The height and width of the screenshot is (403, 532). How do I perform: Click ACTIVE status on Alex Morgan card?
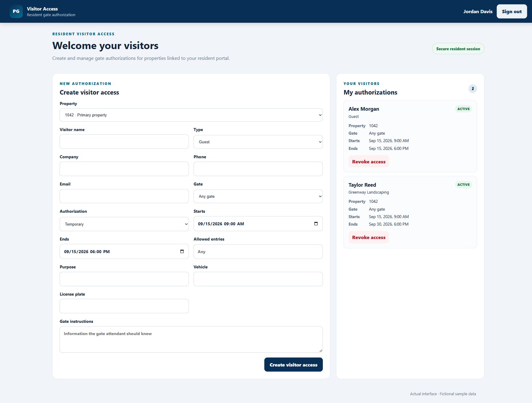coord(463,109)
